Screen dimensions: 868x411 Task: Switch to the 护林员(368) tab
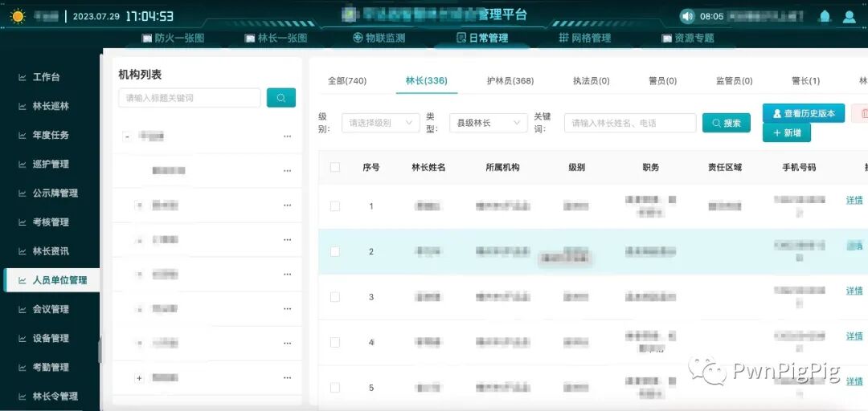[x=510, y=81]
